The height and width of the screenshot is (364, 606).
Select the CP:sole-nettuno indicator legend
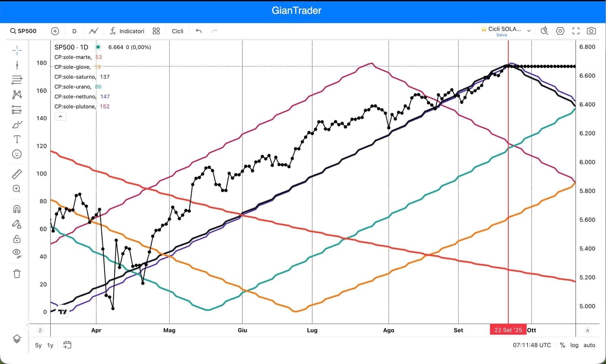click(76, 96)
